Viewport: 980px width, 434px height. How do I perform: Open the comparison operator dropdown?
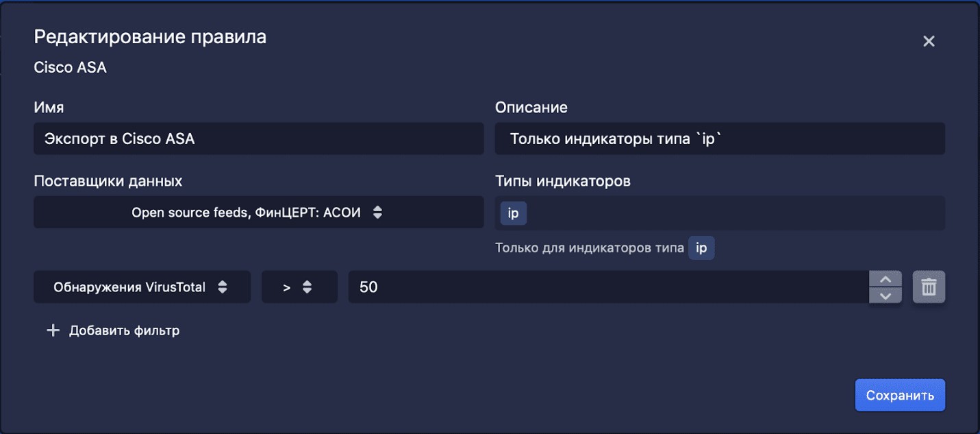pos(299,287)
